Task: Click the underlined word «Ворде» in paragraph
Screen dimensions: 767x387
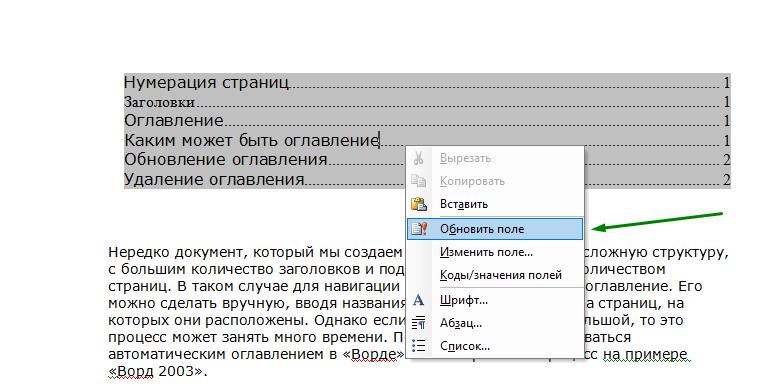Action: [x=374, y=354]
